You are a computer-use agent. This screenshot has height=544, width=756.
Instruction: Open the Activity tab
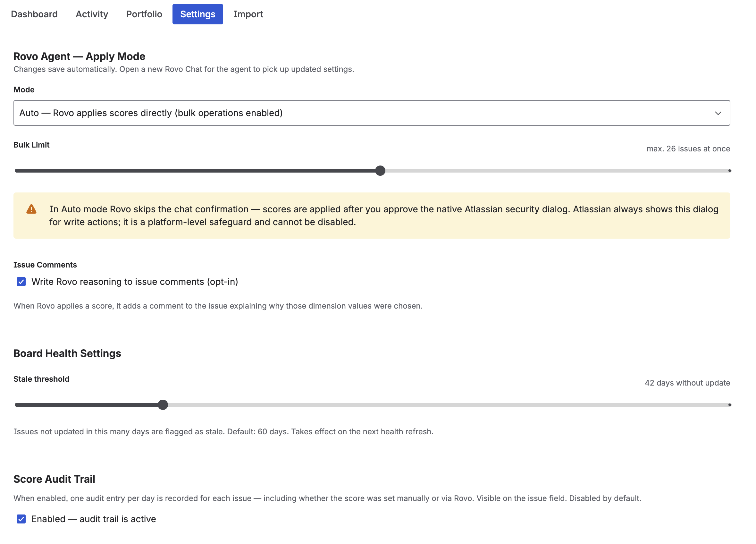[92, 14]
